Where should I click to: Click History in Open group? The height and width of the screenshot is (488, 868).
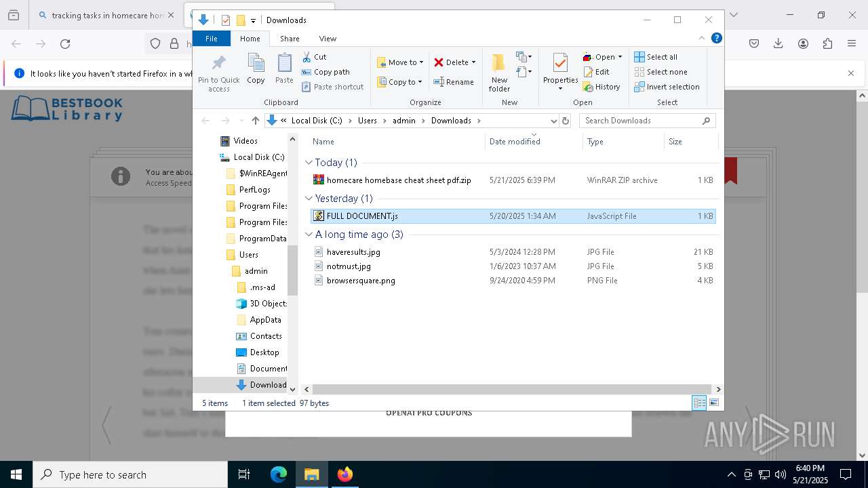pos(601,87)
